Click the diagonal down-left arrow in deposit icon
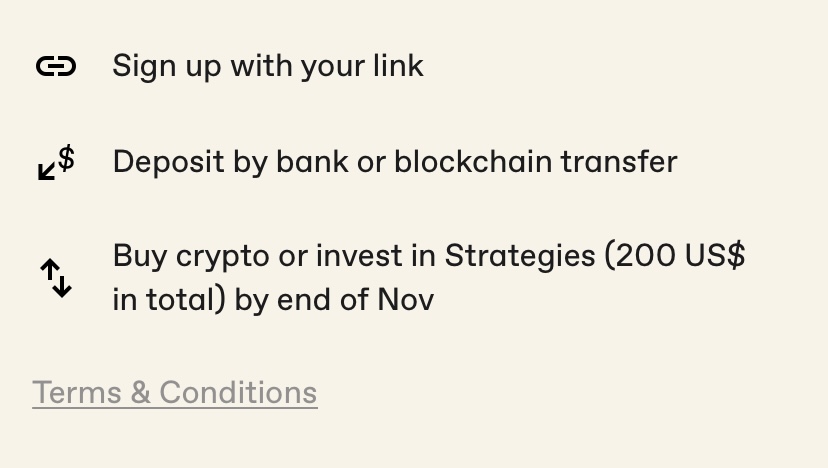The height and width of the screenshot is (468, 828). click(47, 171)
